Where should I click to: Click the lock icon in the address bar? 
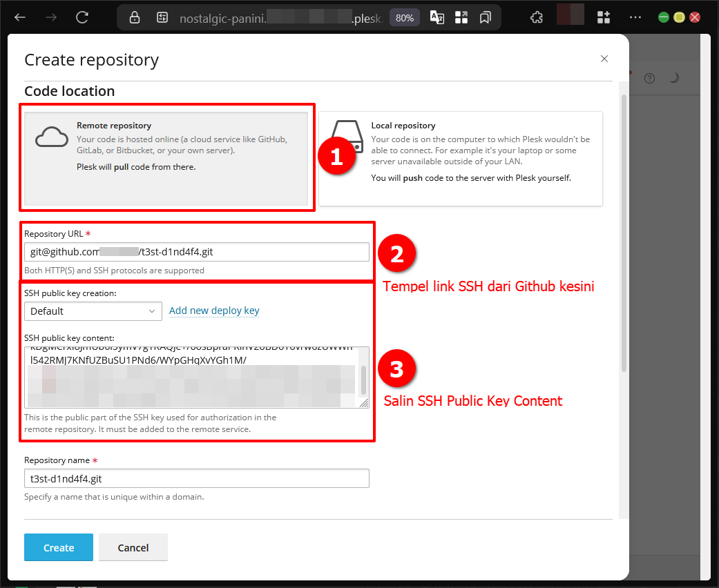pyautogui.click(x=135, y=18)
